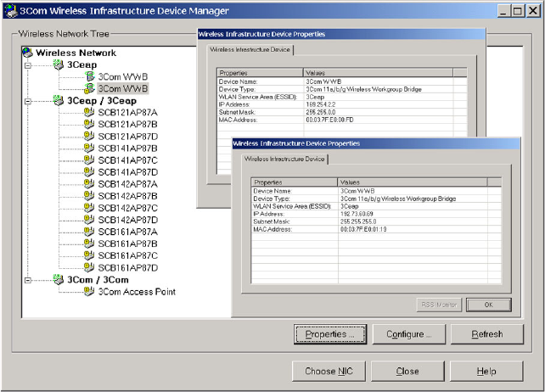
Task: Click the SCB161AP87D access point icon
Action: [x=89, y=267]
